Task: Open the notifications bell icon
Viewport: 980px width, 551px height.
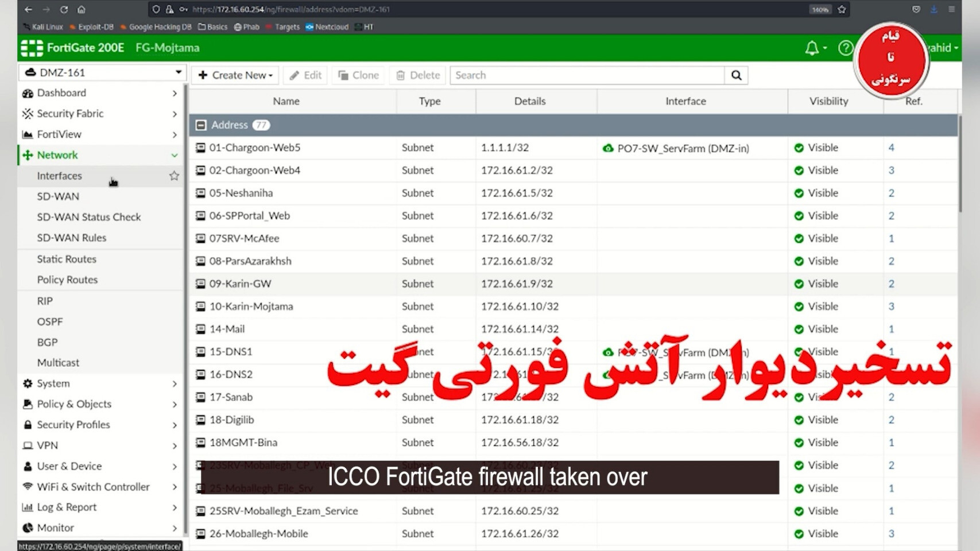Action: point(812,48)
